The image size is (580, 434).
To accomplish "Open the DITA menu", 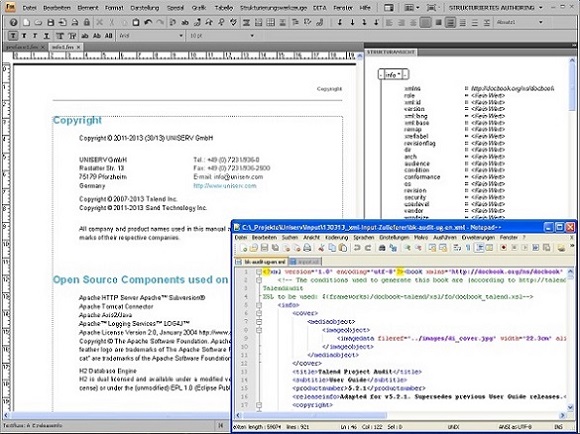I will point(320,7).
